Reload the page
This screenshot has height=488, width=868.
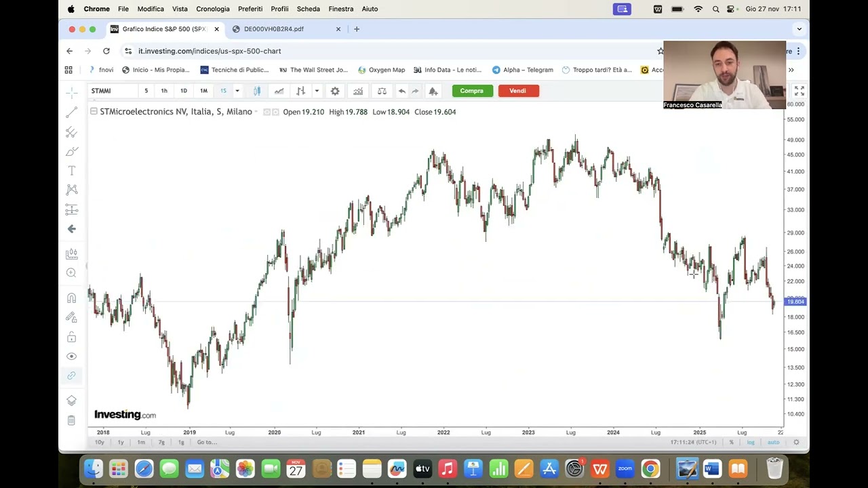(106, 51)
